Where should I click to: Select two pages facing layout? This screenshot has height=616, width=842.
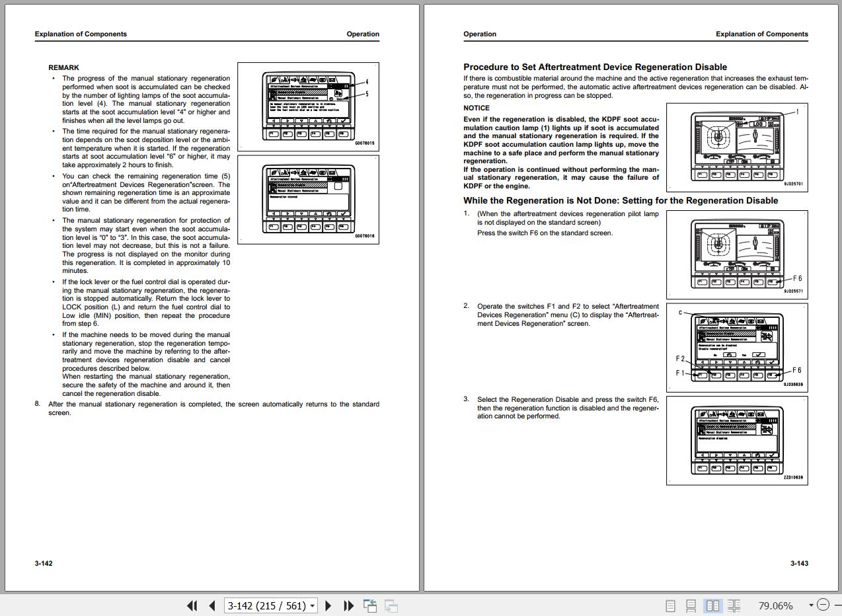712,605
